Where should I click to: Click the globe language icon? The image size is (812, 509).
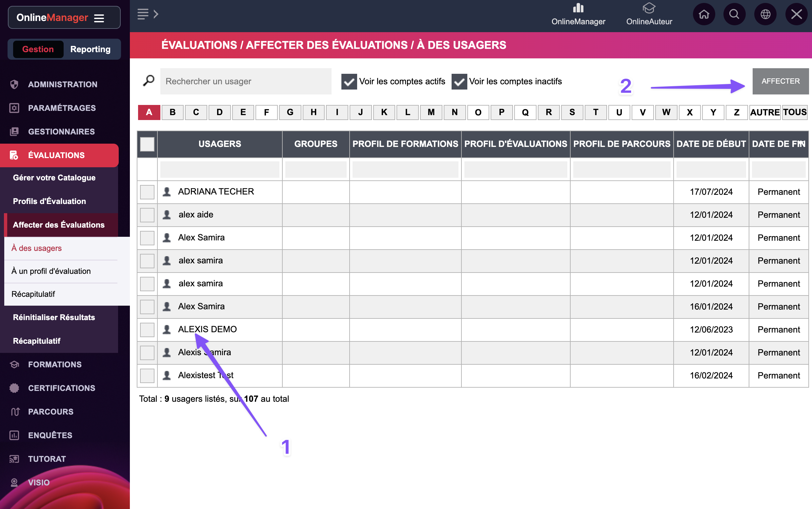(x=765, y=14)
